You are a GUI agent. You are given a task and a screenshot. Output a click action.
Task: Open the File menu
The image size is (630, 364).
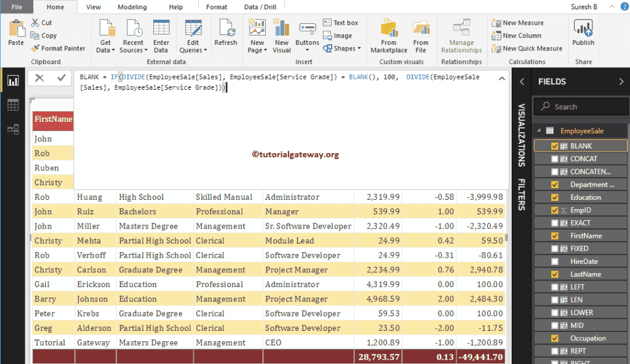(17, 7)
